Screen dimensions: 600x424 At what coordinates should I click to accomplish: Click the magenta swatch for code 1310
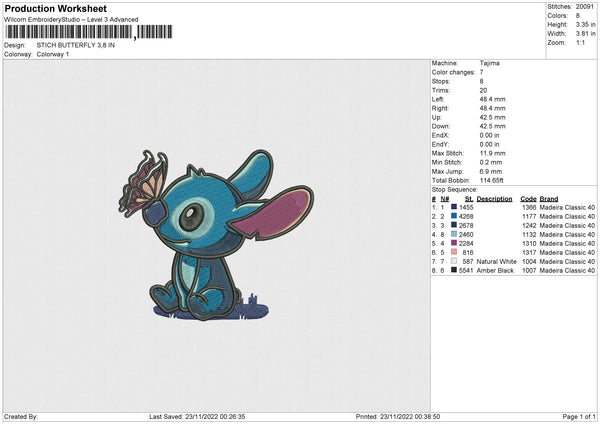click(x=454, y=243)
